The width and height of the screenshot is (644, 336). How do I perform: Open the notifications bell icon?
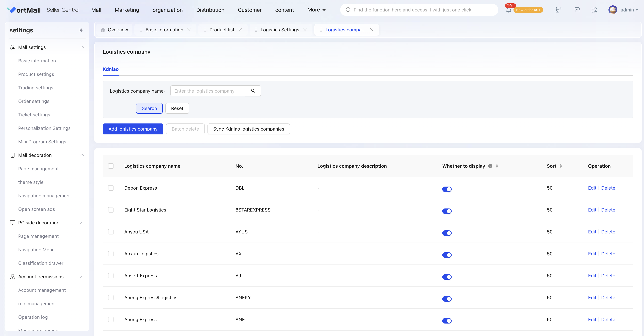point(508,10)
